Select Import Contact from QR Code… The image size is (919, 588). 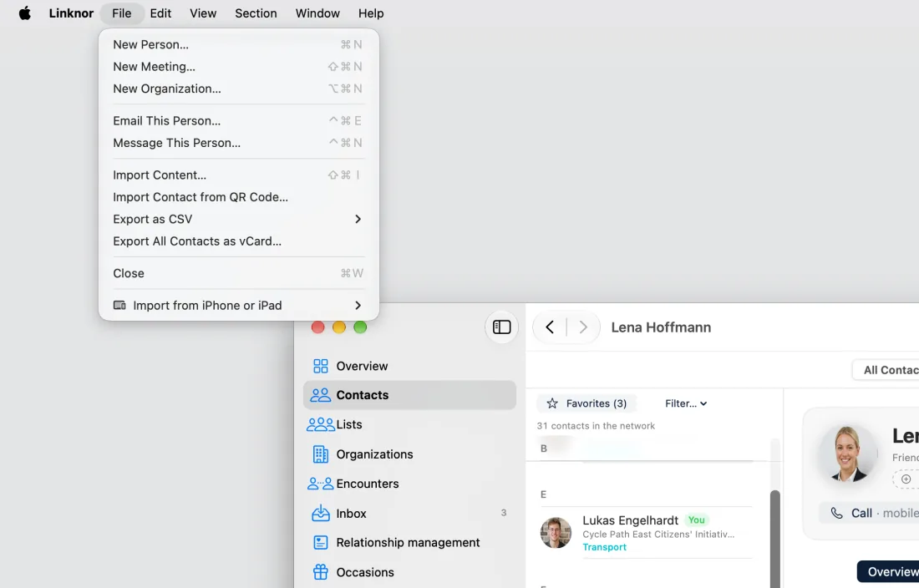(239, 197)
